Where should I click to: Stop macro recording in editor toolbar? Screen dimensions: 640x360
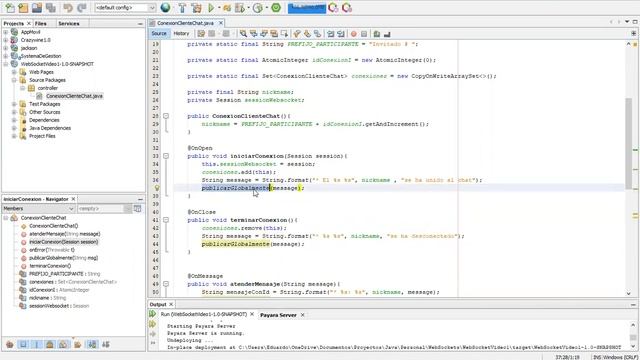(x=364, y=34)
